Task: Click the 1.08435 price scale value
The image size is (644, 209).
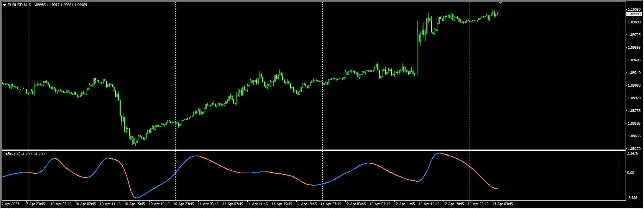Action: point(634,136)
